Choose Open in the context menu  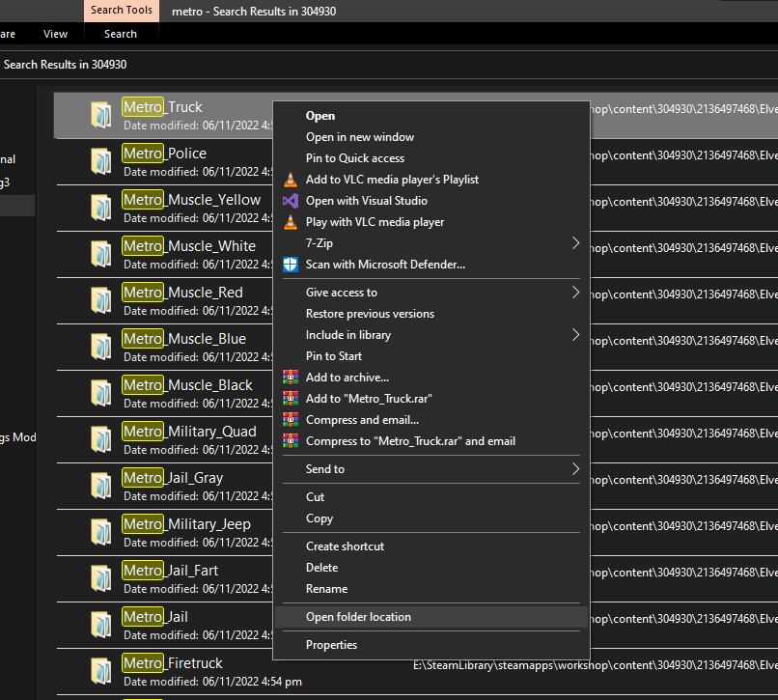(320, 116)
